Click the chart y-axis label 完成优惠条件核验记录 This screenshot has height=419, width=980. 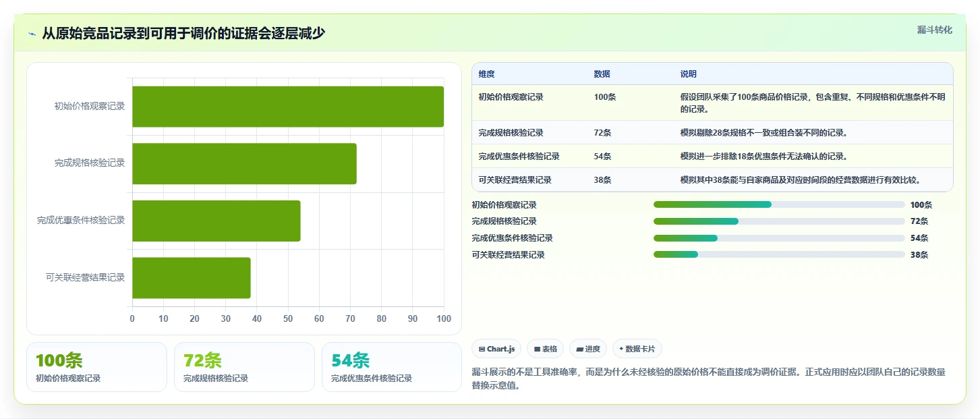tap(81, 221)
